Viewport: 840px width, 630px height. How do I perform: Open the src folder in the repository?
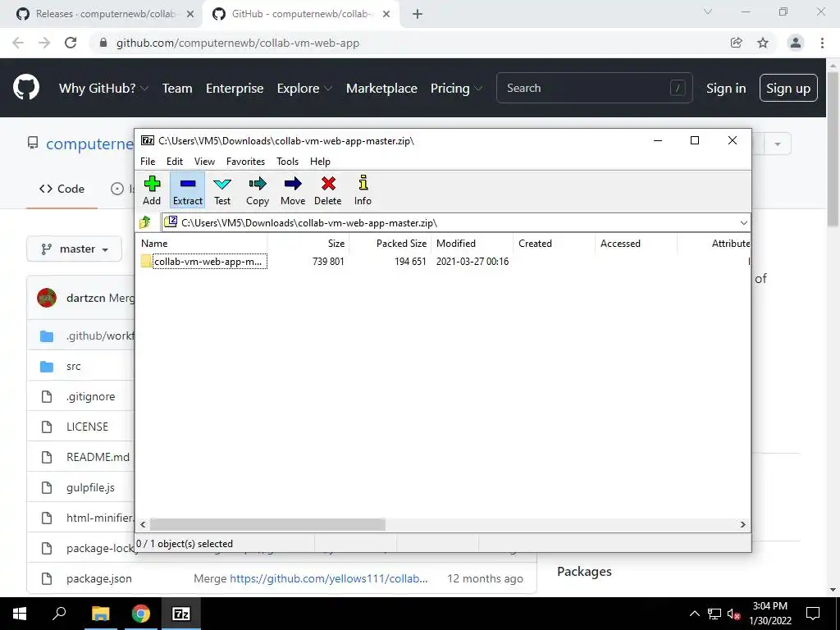(73, 367)
